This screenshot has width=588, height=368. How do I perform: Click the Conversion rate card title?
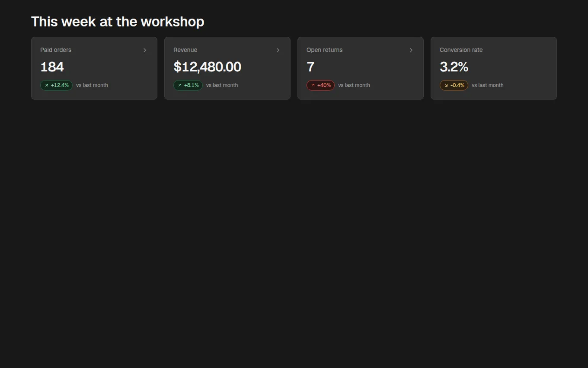click(x=461, y=50)
